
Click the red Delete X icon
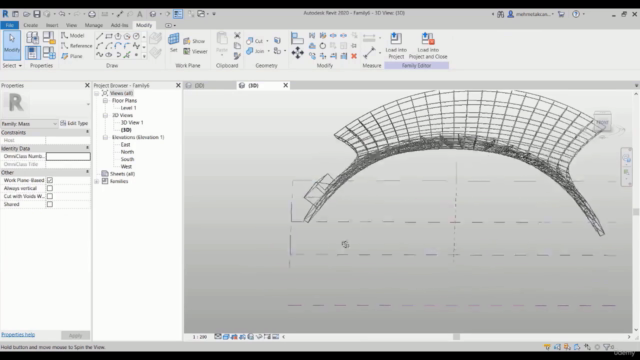354,56
